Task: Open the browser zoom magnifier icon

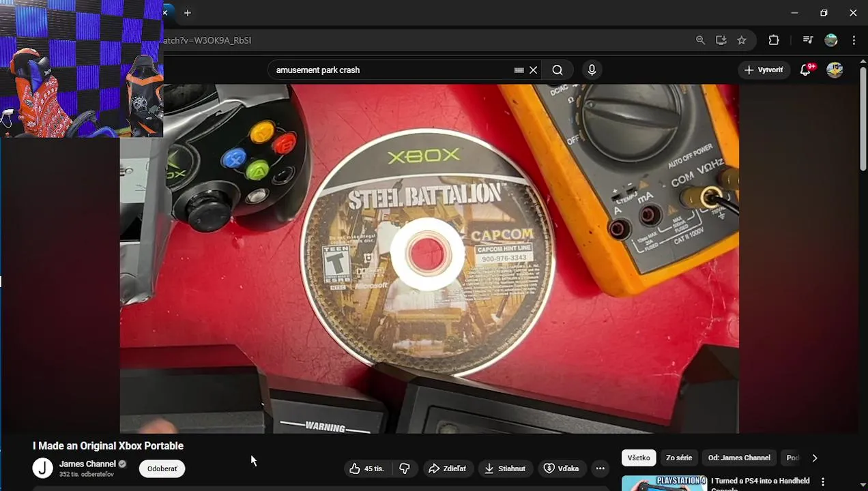Action: (700, 40)
